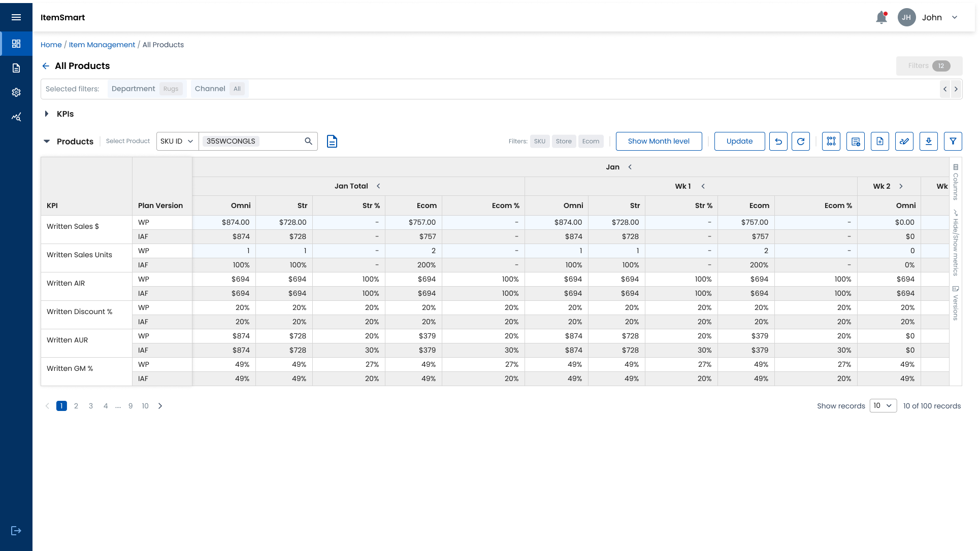Open Item Management breadcrumb link
This screenshot has height=551, width=980.
[102, 45]
